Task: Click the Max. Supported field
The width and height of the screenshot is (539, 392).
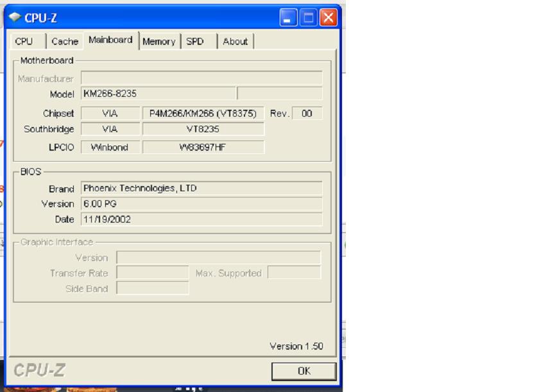Action: [x=295, y=273]
